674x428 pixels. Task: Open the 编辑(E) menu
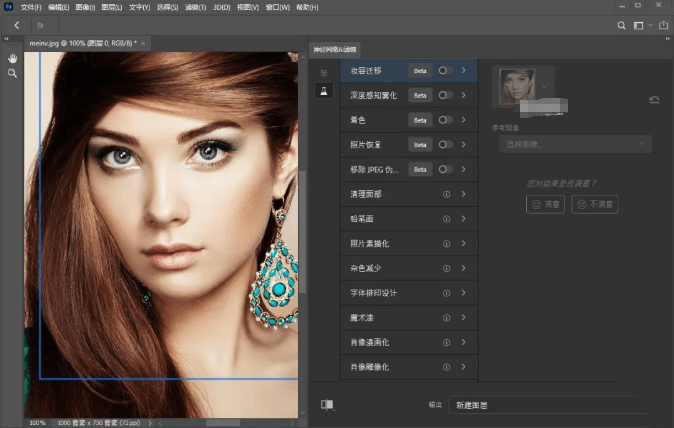tap(58, 7)
